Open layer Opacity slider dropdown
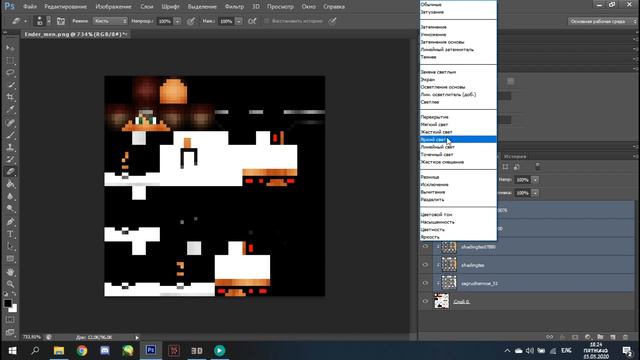The height and width of the screenshot is (360, 640). click(x=535, y=180)
